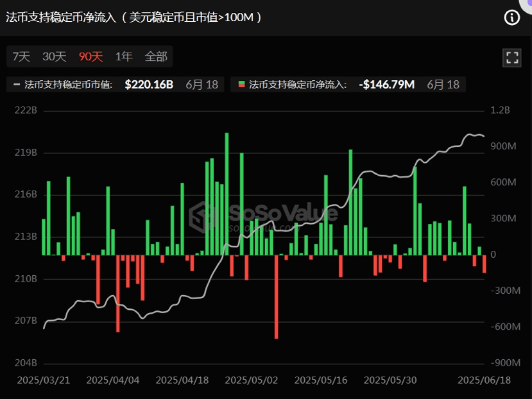Viewport: 532px width, 399px height.
Task: Click the market cap value $220.16B
Action: pyautogui.click(x=149, y=85)
